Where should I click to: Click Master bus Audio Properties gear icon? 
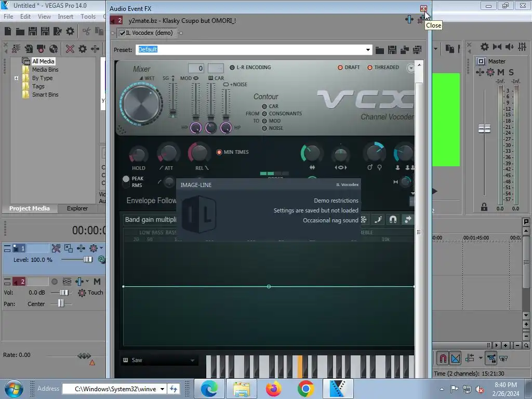pos(485,47)
